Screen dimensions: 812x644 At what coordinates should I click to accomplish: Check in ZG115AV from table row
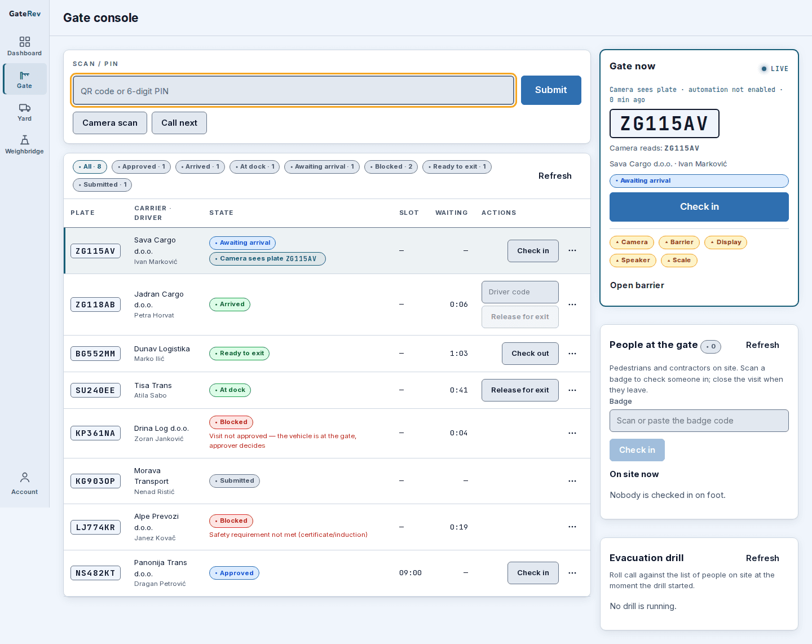pyautogui.click(x=533, y=251)
